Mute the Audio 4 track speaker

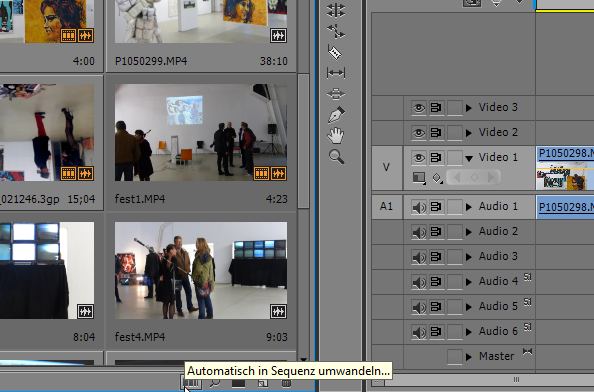(419, 282)
